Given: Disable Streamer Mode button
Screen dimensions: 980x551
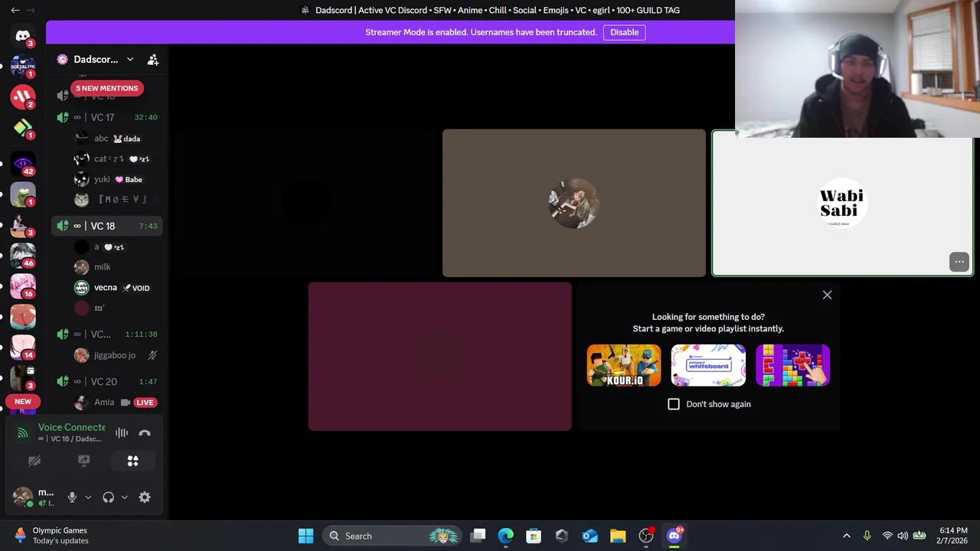Looking at the screenshot, I should click(624, 32).
